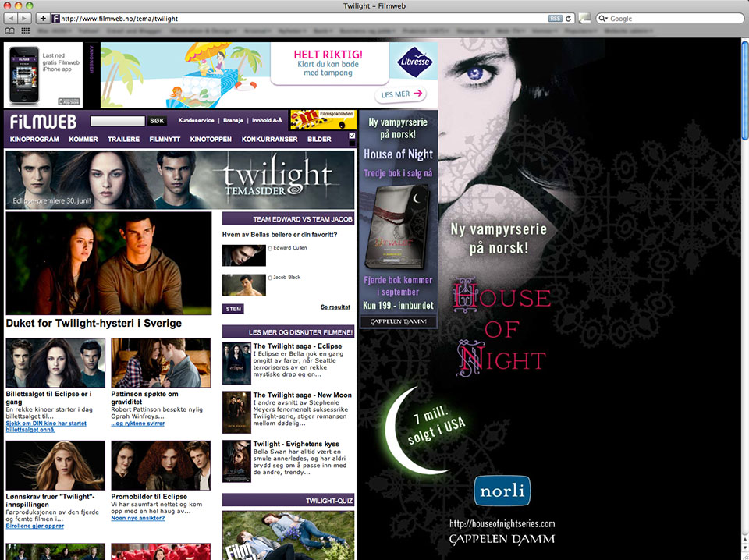Show bookmarks with the open book icon

pyautogui.click(x=9, y=30)
